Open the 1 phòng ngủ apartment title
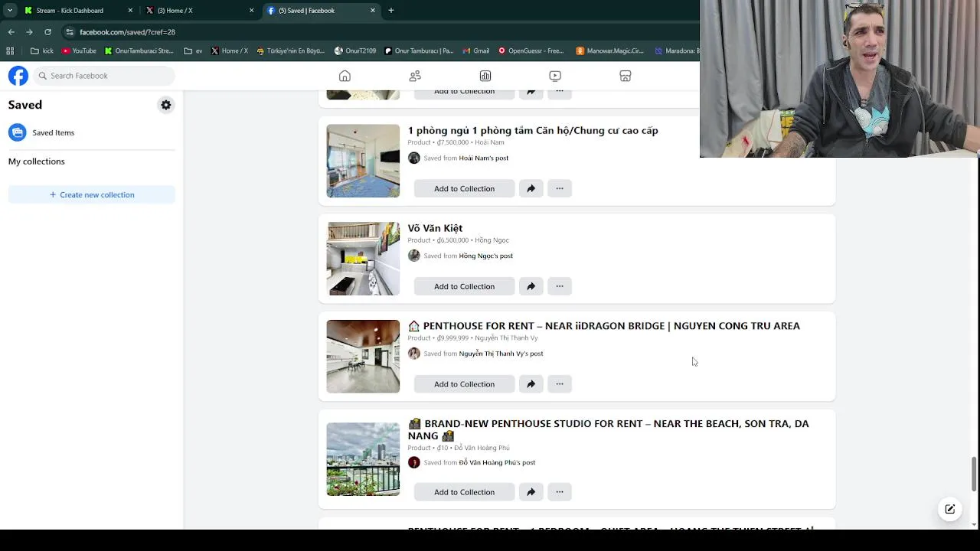This screenshot has height=551, width=980. [533, 130]
